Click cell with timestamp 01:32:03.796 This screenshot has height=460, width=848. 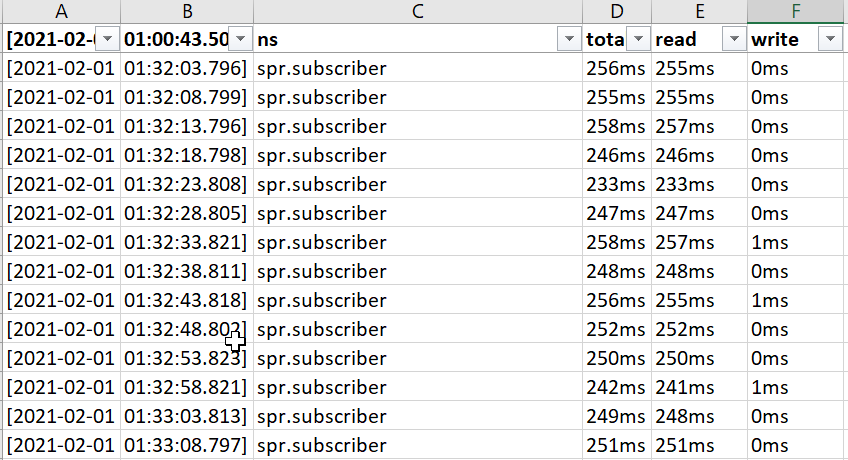[x=185, y=69]
